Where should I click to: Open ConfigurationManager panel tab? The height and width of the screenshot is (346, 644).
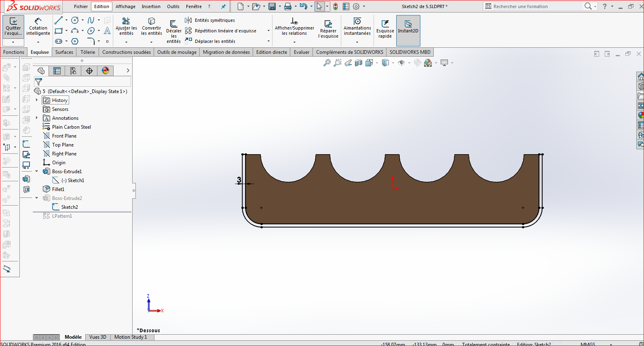coord(73,71)
